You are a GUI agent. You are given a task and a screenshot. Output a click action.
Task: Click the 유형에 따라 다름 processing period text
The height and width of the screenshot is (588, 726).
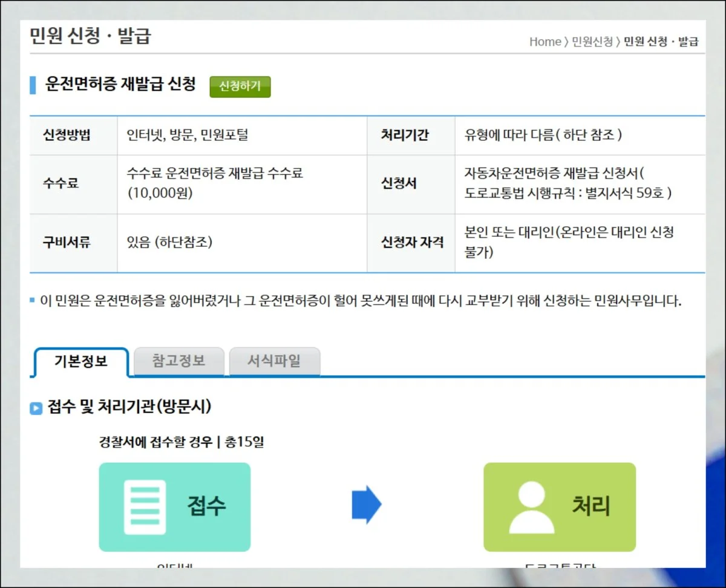coord(543,135)
